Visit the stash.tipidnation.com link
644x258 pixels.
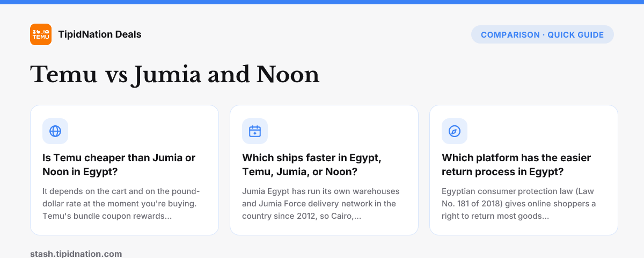click(76, 254)
